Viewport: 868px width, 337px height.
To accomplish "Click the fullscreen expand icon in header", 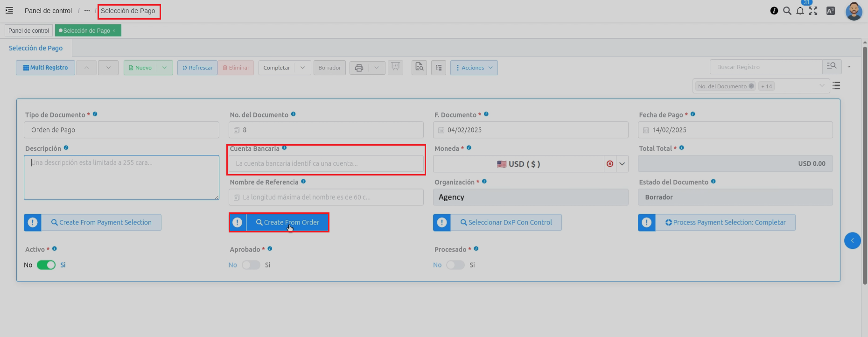I will [813, 11].
